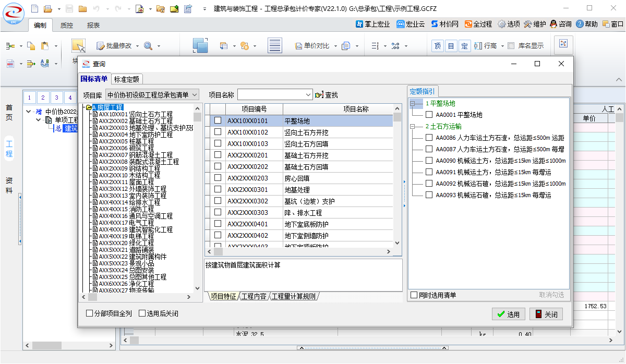
Task: Open 掌上宏业 from the top bar
Action: [372, 24]
